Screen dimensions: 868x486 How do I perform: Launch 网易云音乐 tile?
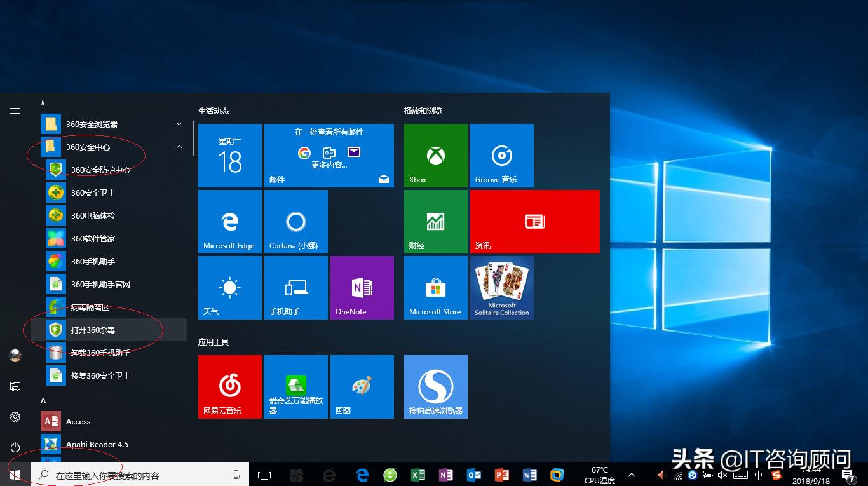(x=229, y=386)
